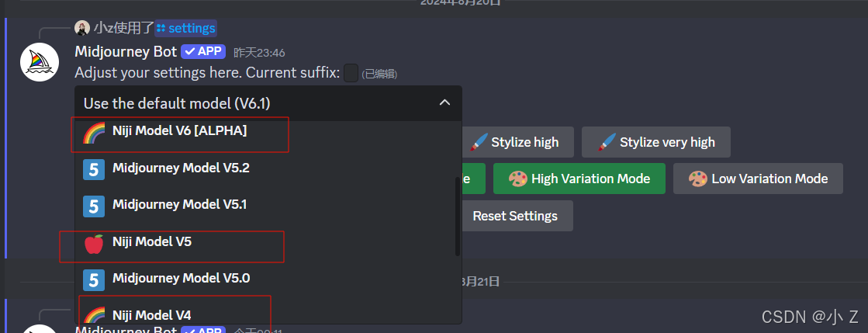Click the settings slash command link
868x333 pixels.
point(185,28)
